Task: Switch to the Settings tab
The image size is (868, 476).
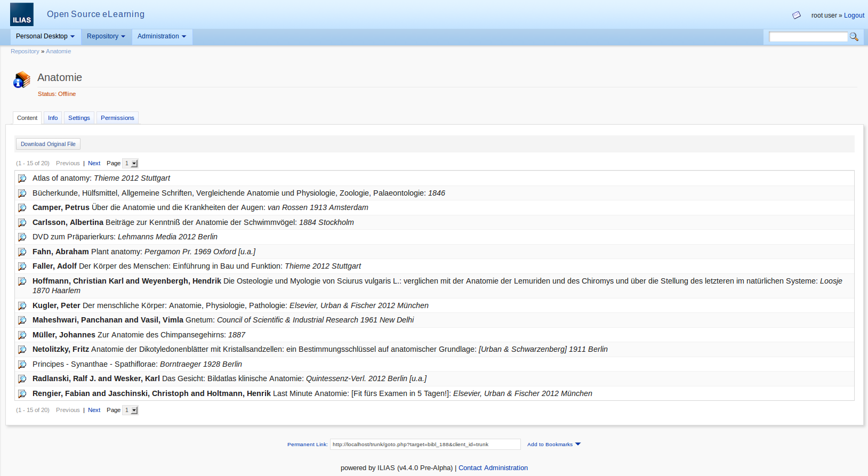Action: 79,118
